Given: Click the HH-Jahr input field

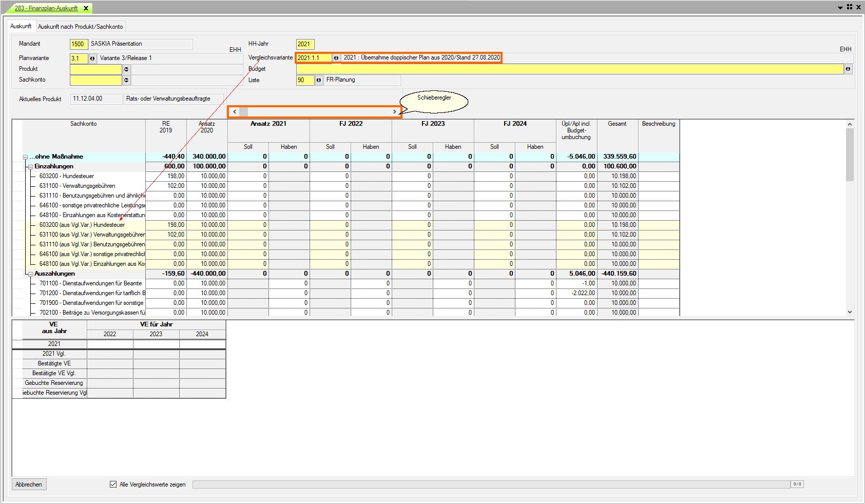Looking at the screenshot, I should click(x=304, y=44).
